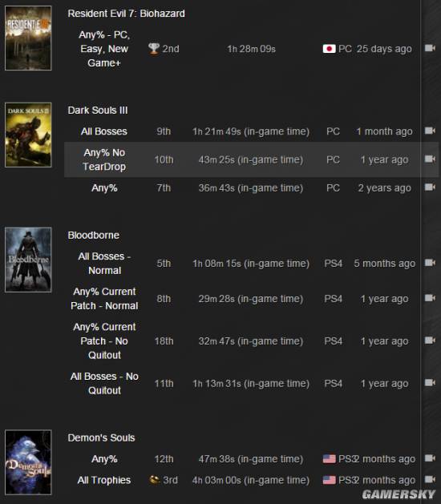
Task: Open video icon for All Trophies run
Action: pos(430,480)
